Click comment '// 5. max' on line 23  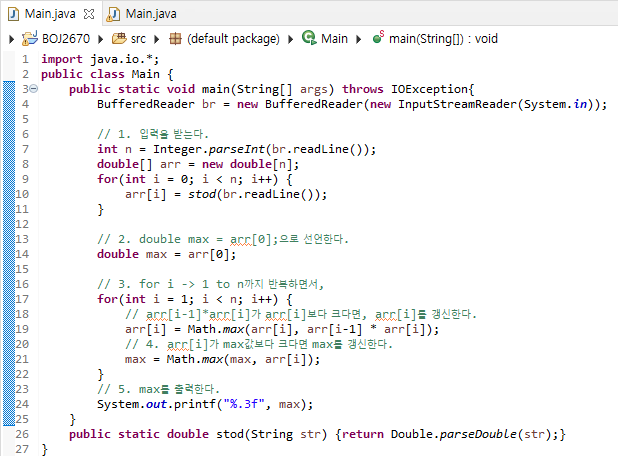click(128, 389)
